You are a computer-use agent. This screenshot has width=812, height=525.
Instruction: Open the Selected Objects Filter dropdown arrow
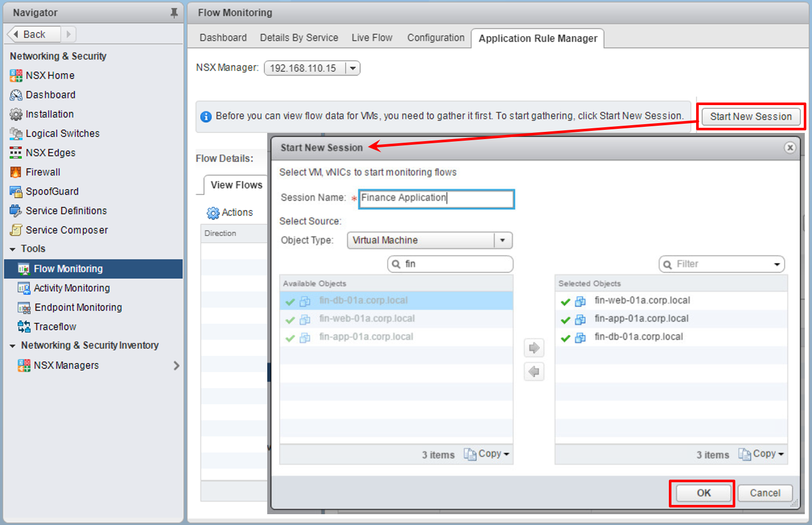click(777, 264)
